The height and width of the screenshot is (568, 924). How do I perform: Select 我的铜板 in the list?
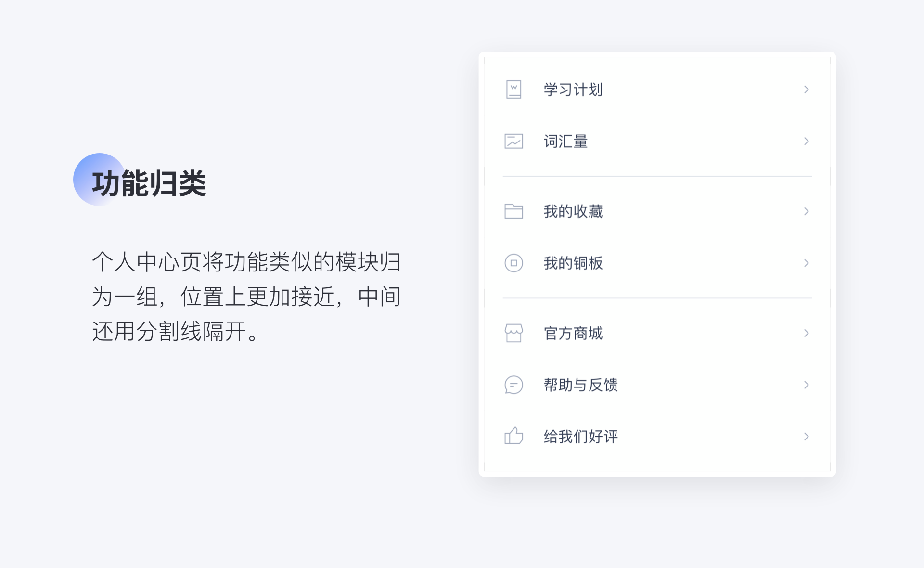tap(573, 263)
